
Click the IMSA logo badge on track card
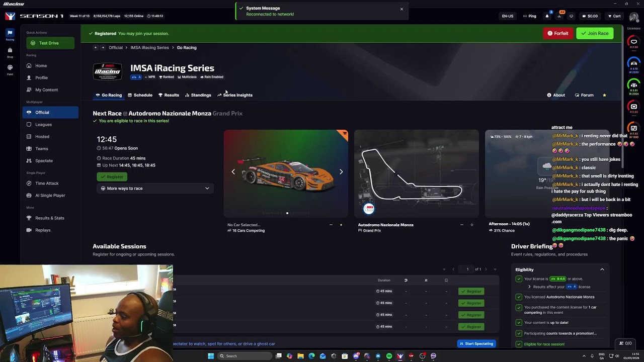(369, 208)
